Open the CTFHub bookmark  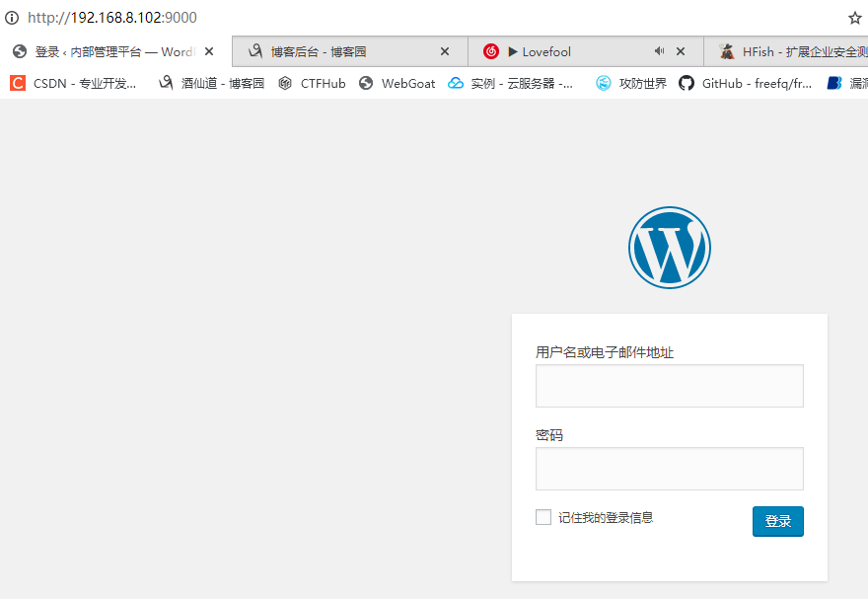point(313,83)
